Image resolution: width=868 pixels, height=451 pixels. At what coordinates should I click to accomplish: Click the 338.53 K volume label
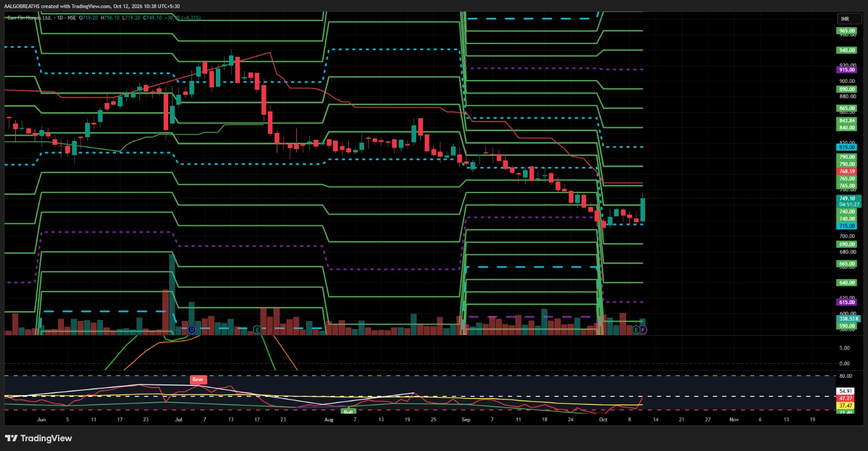coord(848,319)
